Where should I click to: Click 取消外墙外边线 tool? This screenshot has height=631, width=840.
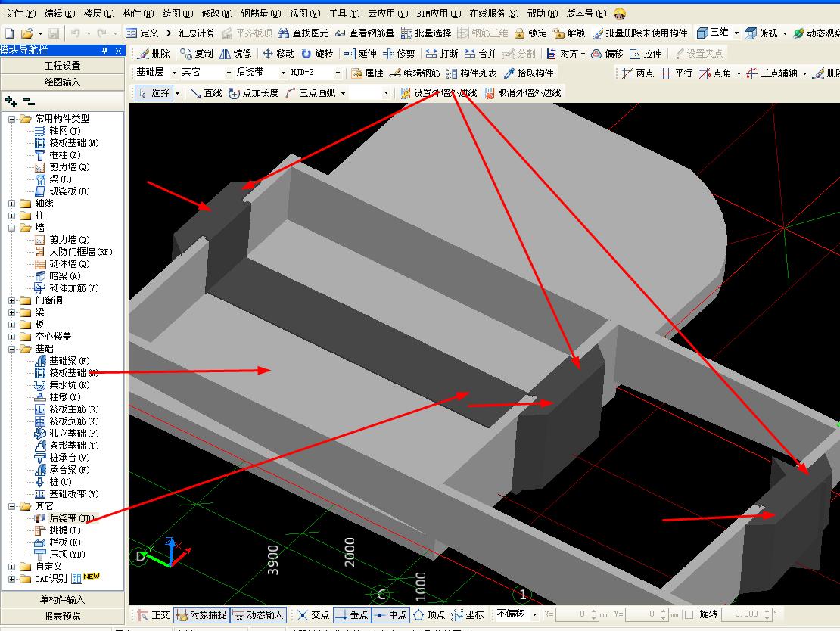point(522,92)
